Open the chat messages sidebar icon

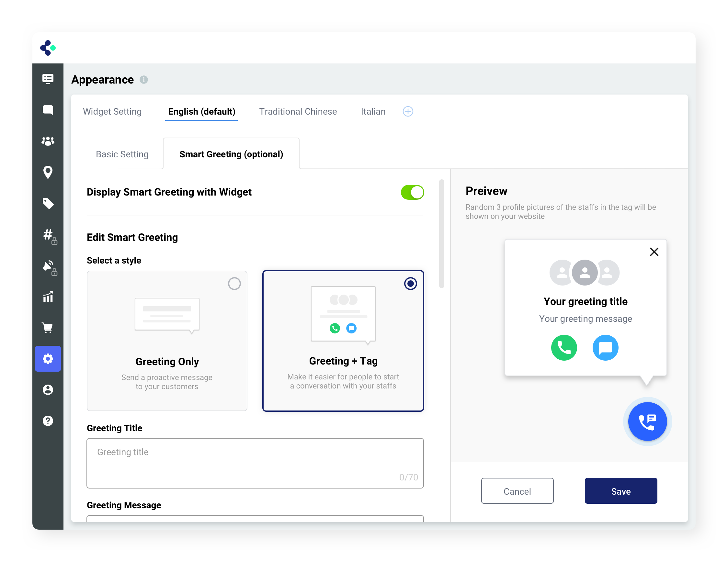[48, 110]
